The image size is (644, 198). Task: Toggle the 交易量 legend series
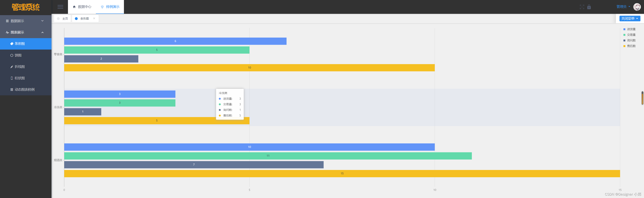point(631,35)
